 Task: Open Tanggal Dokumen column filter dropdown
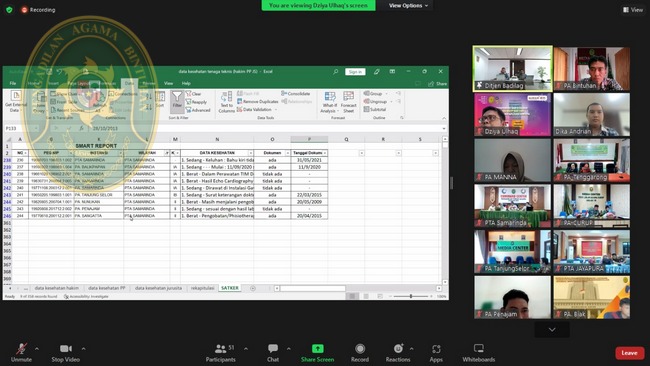pyautogui.click(x=325, y=153)
